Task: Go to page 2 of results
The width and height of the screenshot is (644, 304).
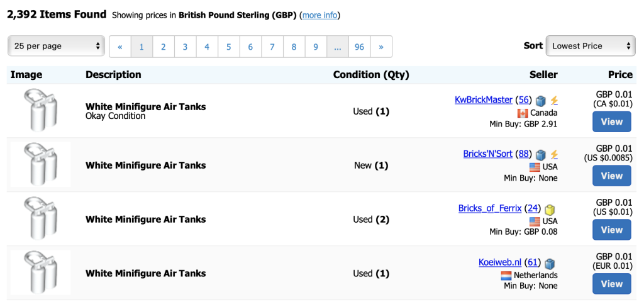Action: tap(164, 47)
